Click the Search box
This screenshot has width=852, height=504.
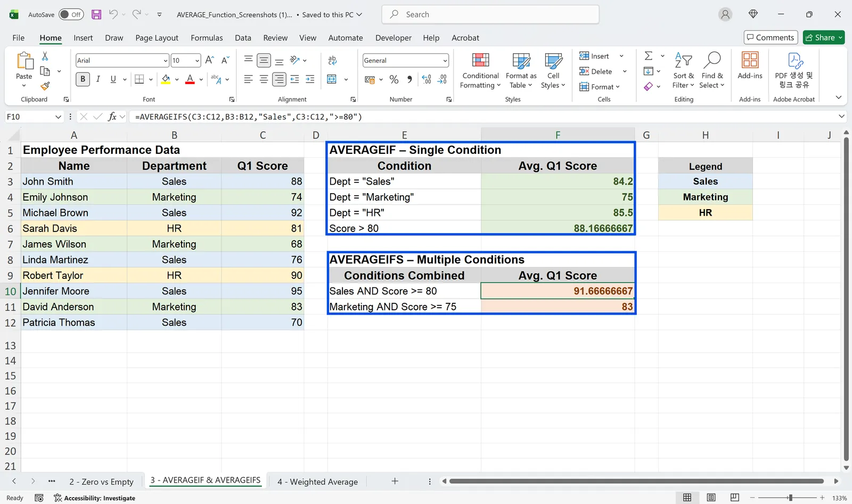(490, 14)
